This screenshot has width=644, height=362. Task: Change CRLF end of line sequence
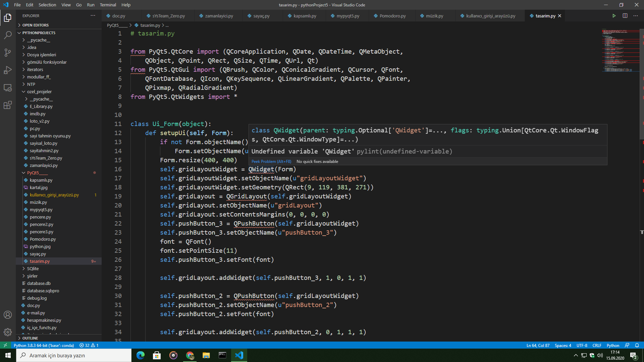pos(597,345)
